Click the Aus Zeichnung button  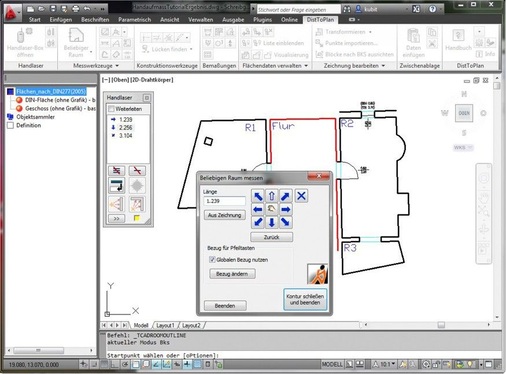[225, 215]
